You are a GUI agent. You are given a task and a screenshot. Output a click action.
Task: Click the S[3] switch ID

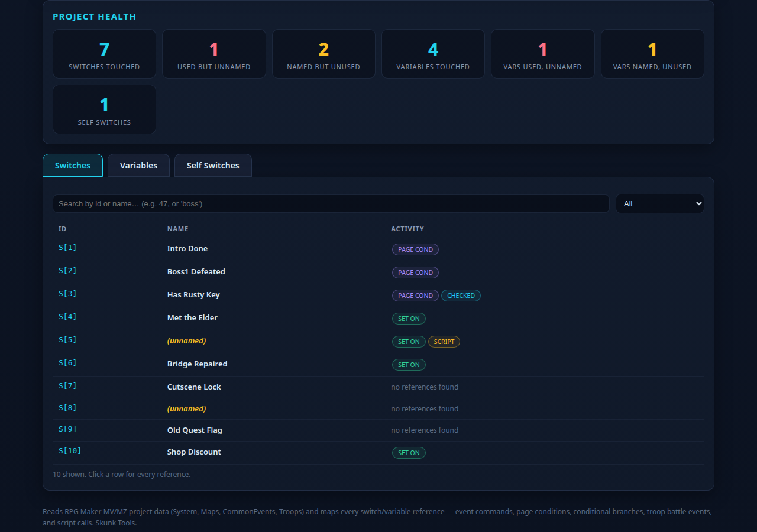(x=67, y=294)
